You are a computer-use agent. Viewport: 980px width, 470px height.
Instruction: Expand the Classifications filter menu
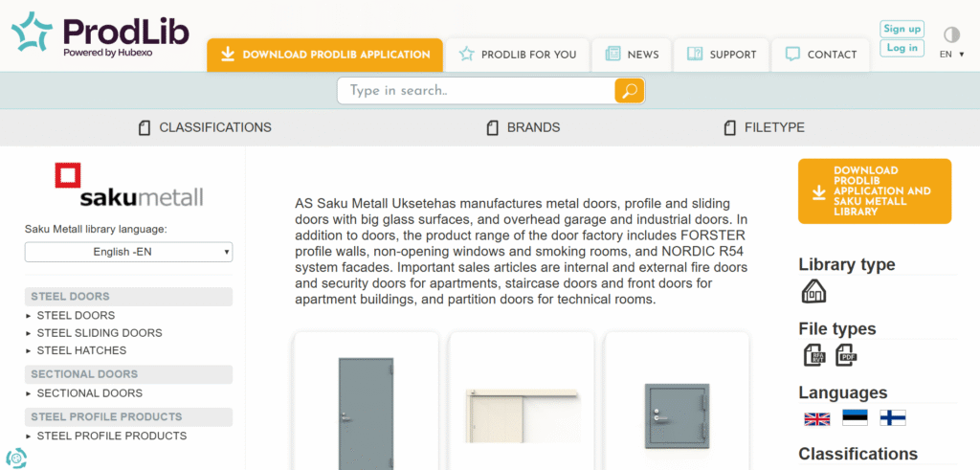pos(205,128)
